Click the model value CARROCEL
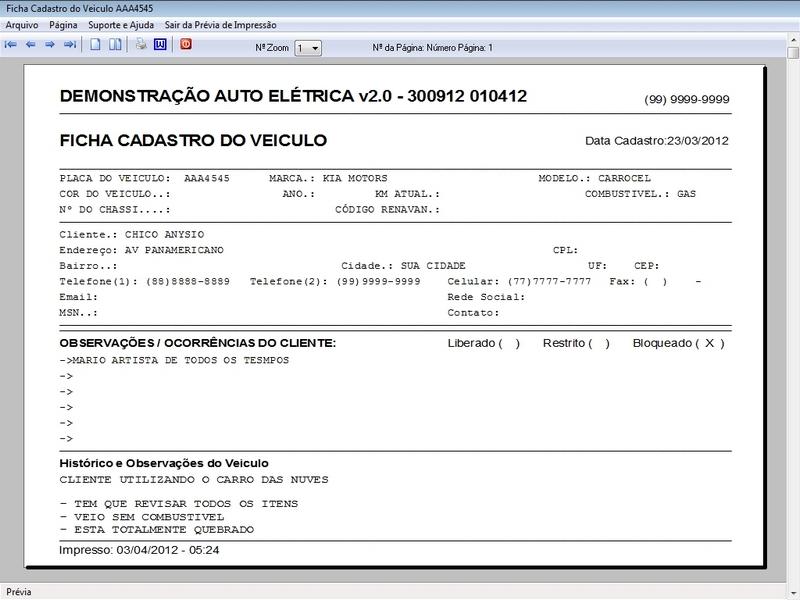Viewport: 800px width, 600px height. 624,179
